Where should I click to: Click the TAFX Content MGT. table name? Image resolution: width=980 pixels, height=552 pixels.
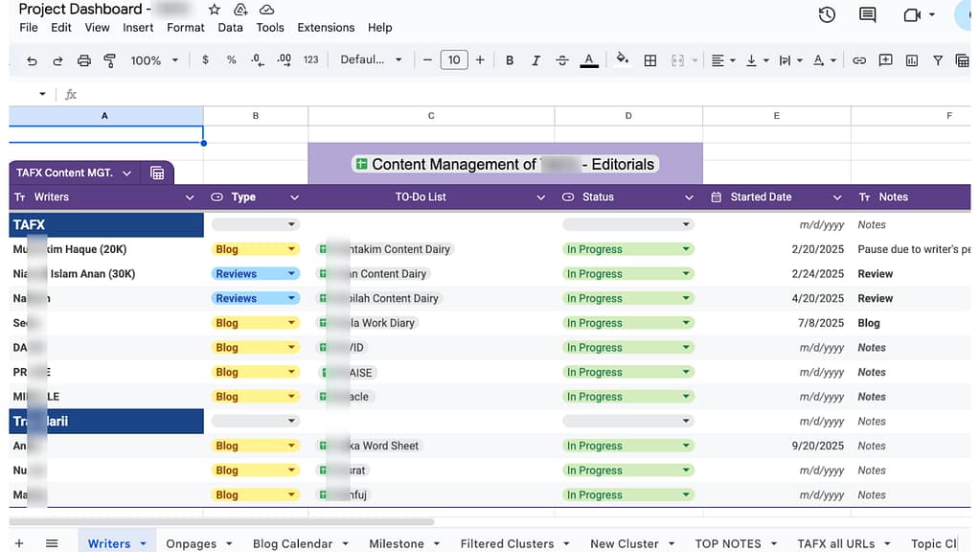point(65,173)
